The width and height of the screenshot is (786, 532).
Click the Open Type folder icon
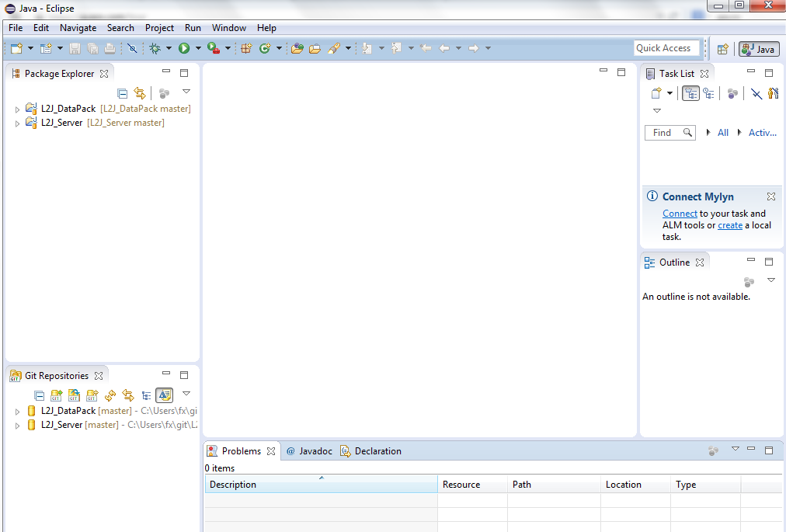[297, 48]
